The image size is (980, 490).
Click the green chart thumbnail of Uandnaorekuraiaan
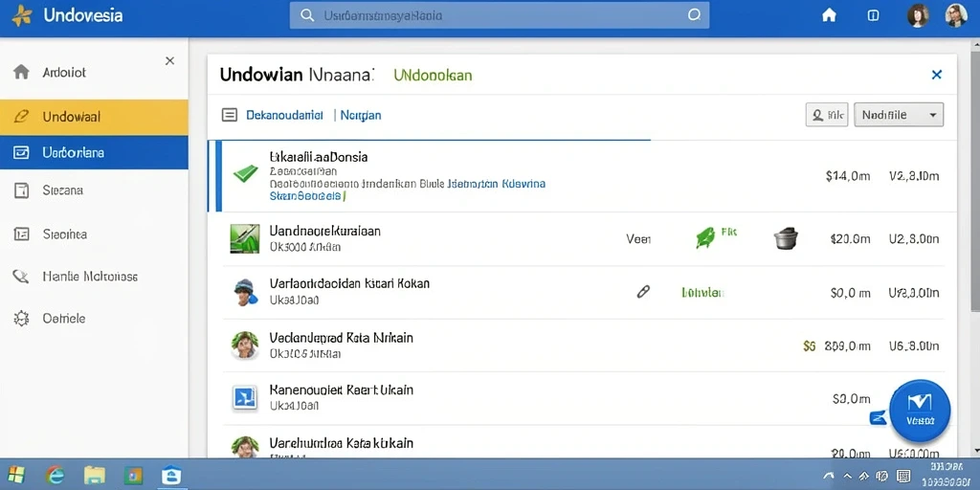tap(244, 238)
